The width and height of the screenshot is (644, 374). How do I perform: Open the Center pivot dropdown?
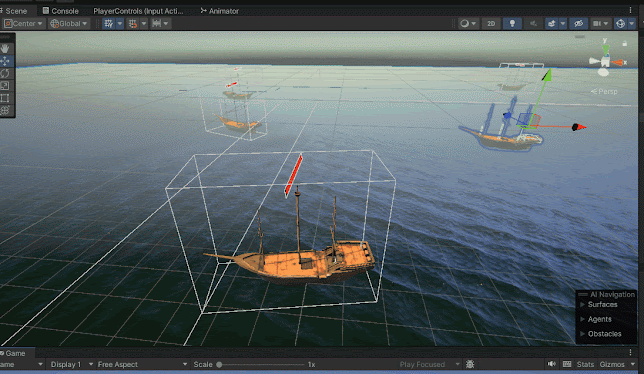coord(23,23)
